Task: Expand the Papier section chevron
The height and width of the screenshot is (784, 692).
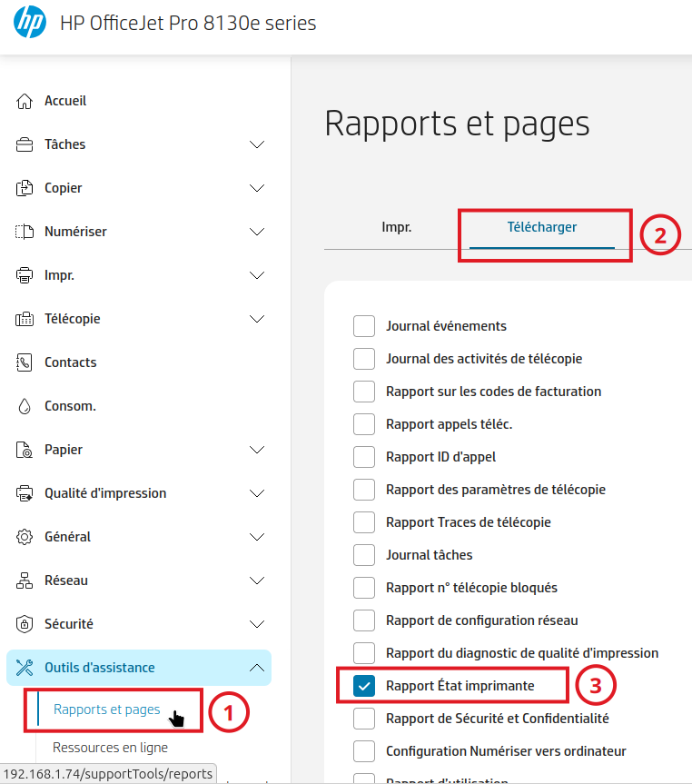Action: click(x=257, y=450)
